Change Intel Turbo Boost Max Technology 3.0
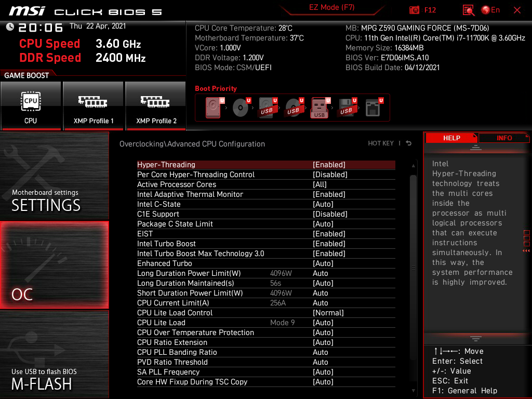 [x=266, y=253]
